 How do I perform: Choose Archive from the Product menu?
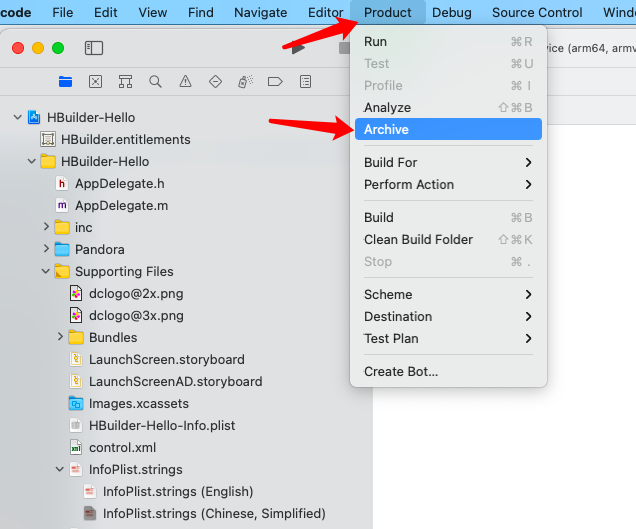point(448,129)
